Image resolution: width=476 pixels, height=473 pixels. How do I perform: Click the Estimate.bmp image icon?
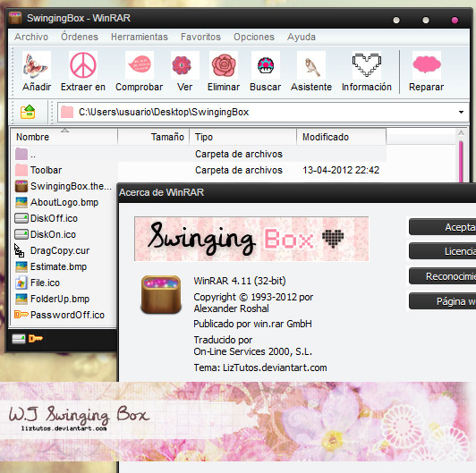21,266
